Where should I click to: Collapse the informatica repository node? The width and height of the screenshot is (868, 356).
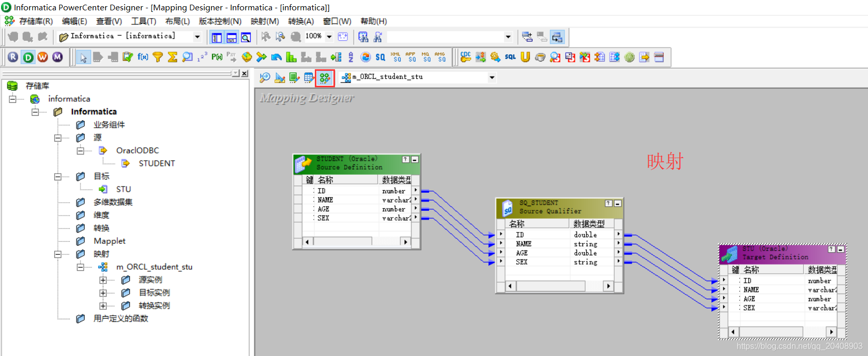pyautogui.click(x=12, y=99)
